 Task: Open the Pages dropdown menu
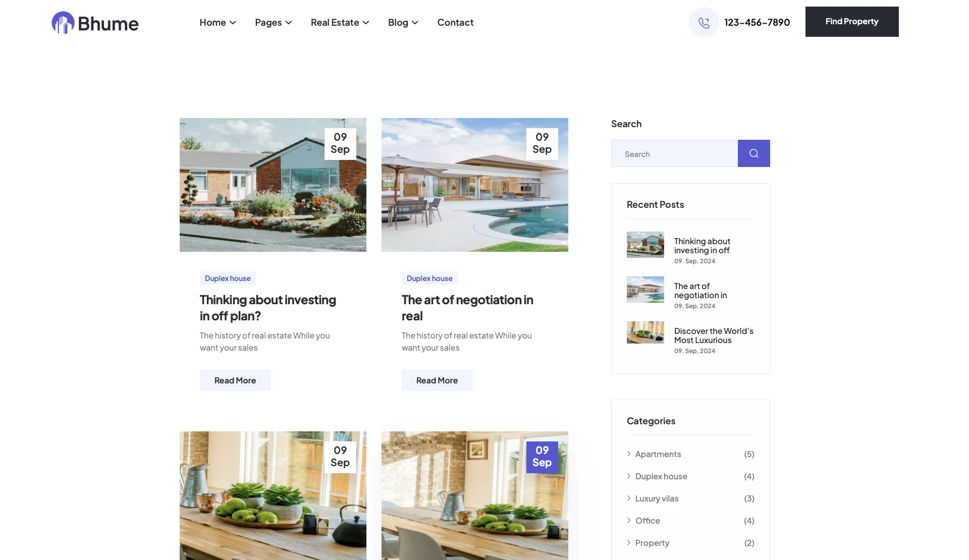(273, 22)
